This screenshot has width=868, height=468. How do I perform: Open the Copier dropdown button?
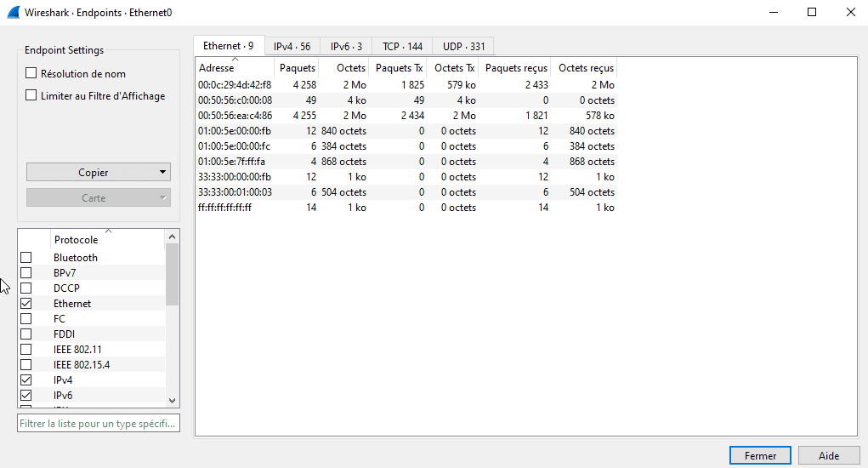(99, 172)
